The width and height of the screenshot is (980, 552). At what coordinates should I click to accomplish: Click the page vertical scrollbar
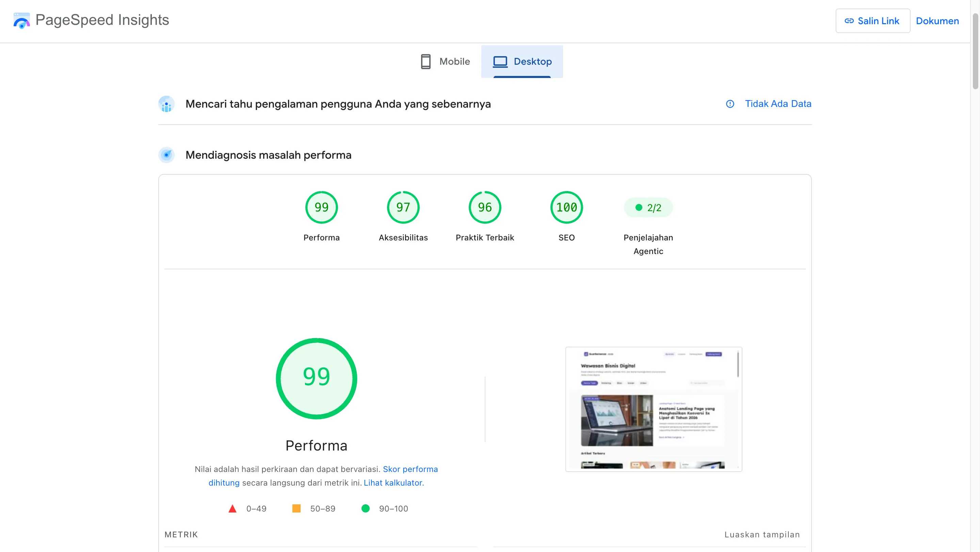976,51
